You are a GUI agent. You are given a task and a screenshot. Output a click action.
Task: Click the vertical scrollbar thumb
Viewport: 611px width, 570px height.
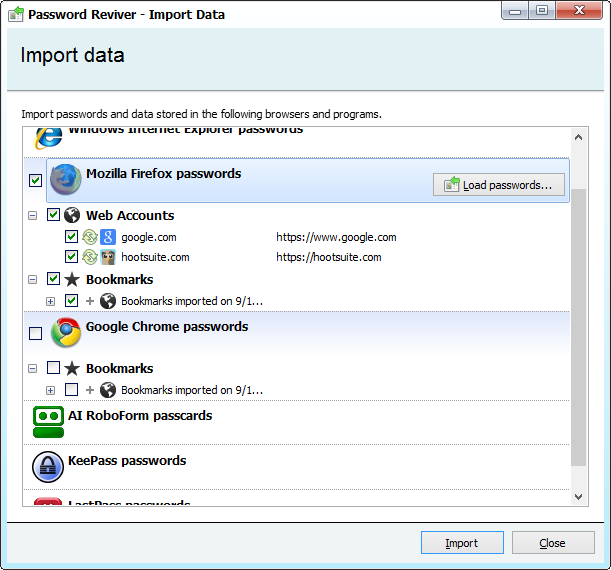point(579,327)
